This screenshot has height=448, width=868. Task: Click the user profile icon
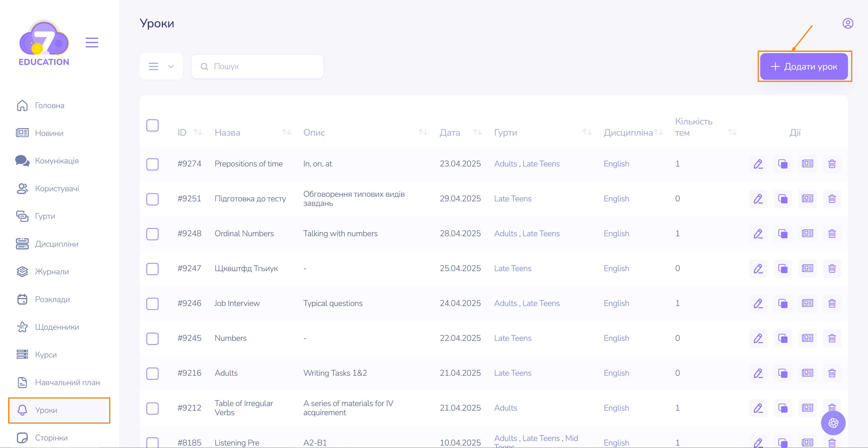click(x=847, y=23)
